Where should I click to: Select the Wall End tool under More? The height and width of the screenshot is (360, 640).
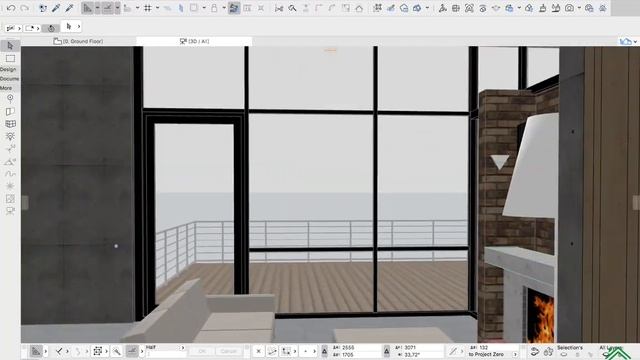tap(10, 111)
